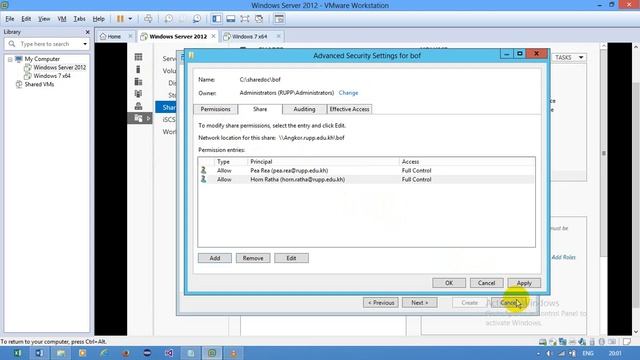Open Visual Studio from the taskbar
Image resolution: width=640 pixels, height=360 pixels.
[169, 353]
